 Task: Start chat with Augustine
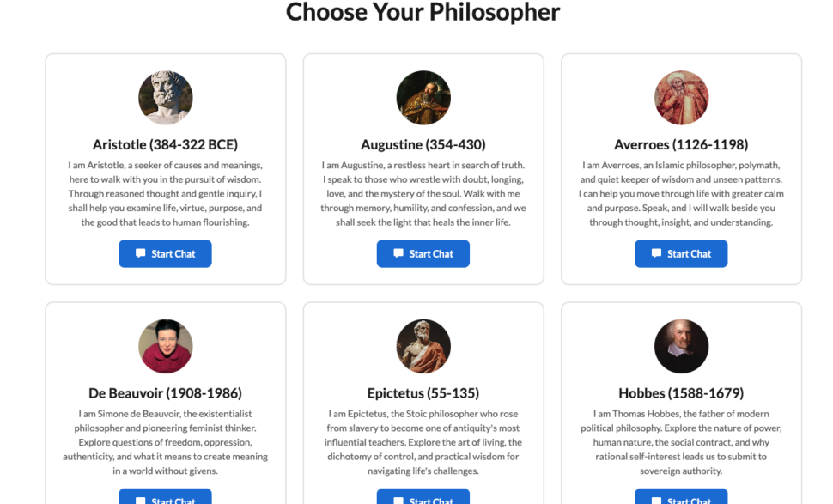(423, 253)
